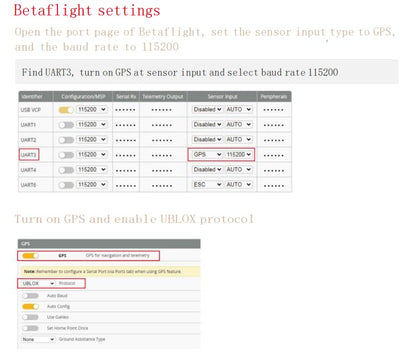Open the USB VCP sensor input Disabled dropdown
Viewport: 416px width, 364px height.
(x=207, y=109)
